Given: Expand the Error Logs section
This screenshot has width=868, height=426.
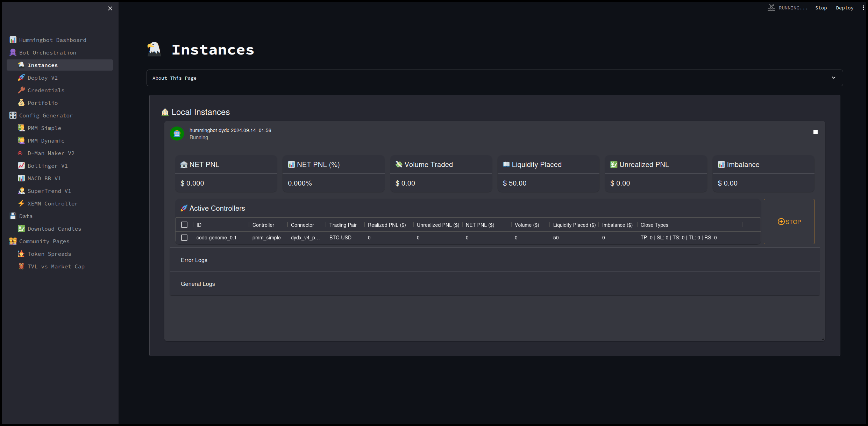Looking at the screenshot, I should click(x=194, y=260).
